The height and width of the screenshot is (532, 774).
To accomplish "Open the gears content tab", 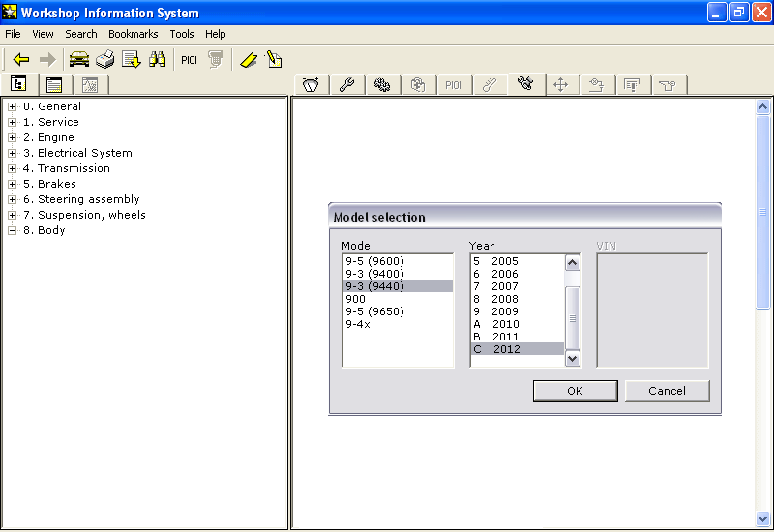I will click(382, 85).
